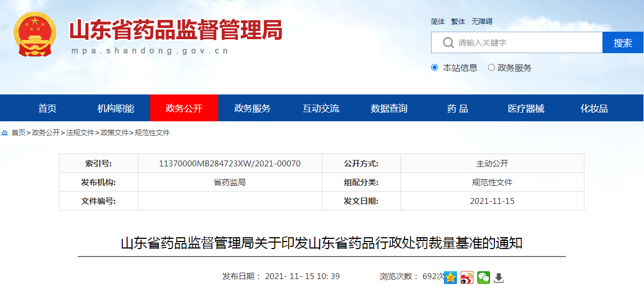Click the 浏览次数 view count text
The height and width of the screenshot is (285, 644).
coord(412,276)
